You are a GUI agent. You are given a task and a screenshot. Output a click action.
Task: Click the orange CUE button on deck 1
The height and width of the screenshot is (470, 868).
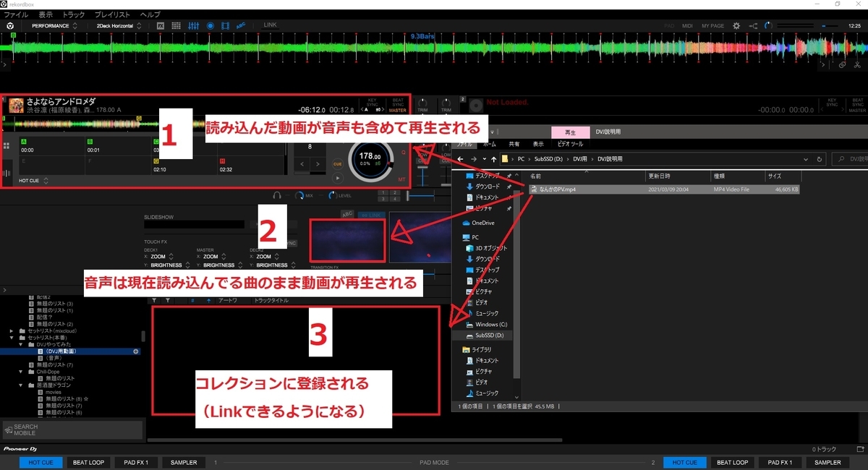click(337, 164)
